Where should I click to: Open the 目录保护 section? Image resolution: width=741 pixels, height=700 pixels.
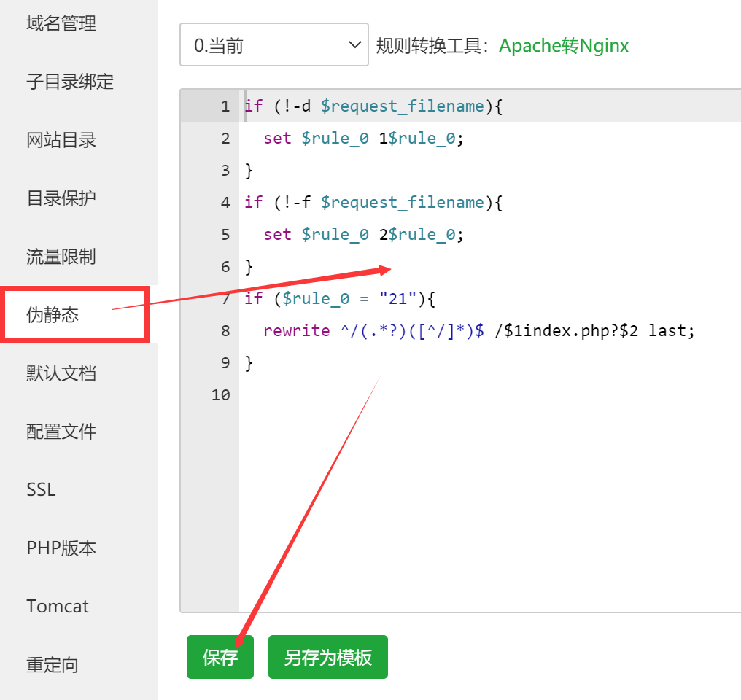(x=61, y=198)
